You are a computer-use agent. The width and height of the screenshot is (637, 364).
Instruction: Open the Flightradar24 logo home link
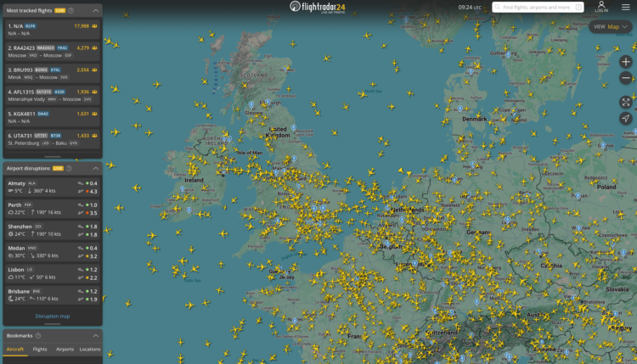pos(318,7)
